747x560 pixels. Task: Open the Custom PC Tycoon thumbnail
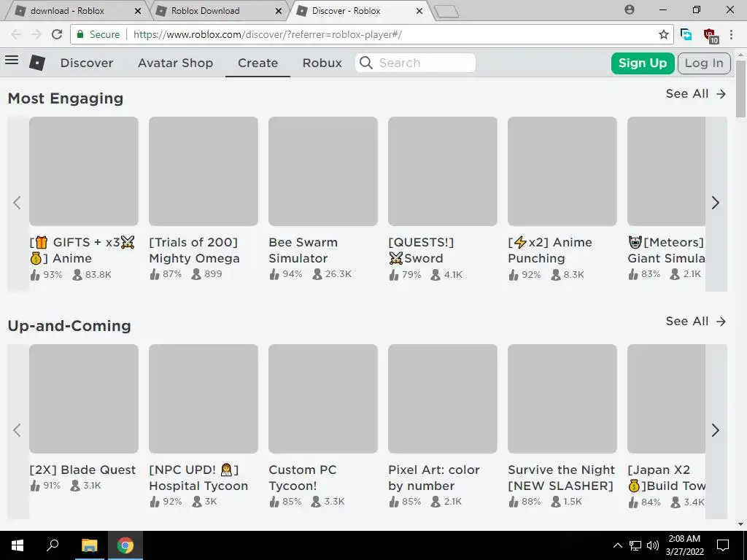click(323, 399)
